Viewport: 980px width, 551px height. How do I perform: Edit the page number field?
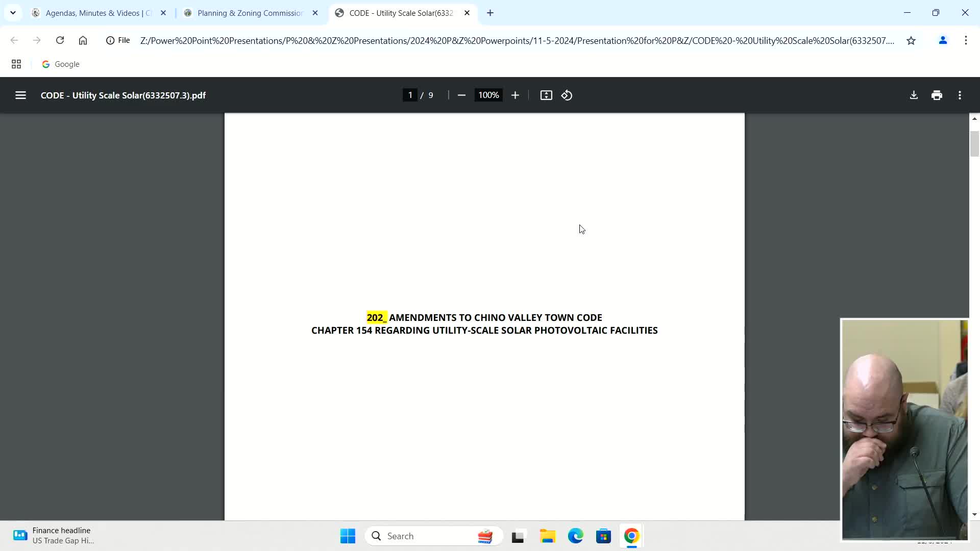pos(410,95)
